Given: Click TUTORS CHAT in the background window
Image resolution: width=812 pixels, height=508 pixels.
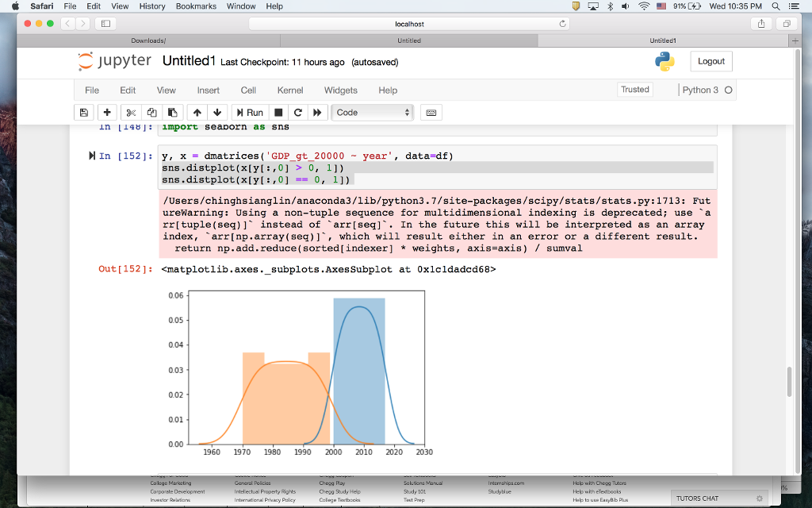Looking at the screenshot, I should point(697,498).
